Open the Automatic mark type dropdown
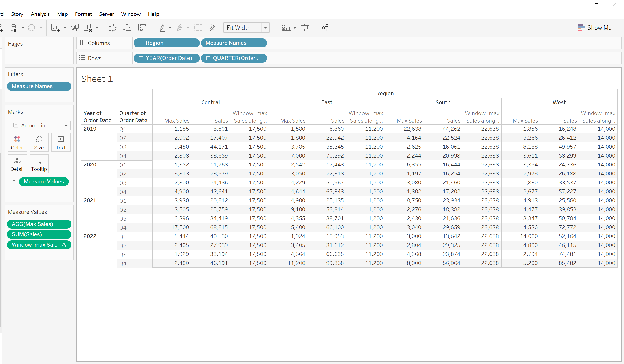 pos(66,126)
